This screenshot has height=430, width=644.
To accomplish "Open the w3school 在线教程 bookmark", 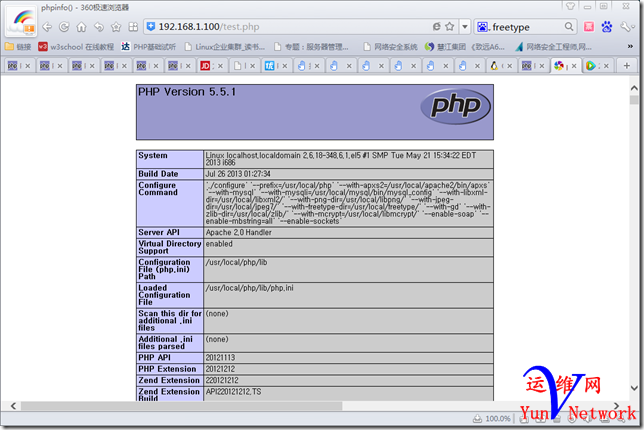I will pos(76,47).
